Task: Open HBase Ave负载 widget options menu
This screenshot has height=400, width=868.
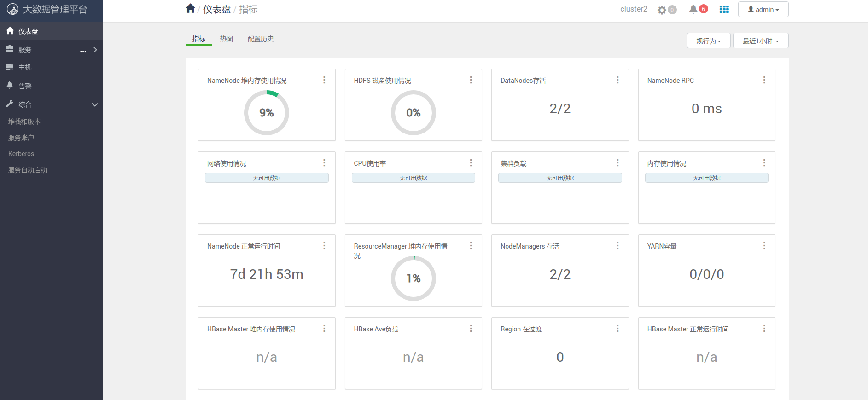Action: click(471, 329)
